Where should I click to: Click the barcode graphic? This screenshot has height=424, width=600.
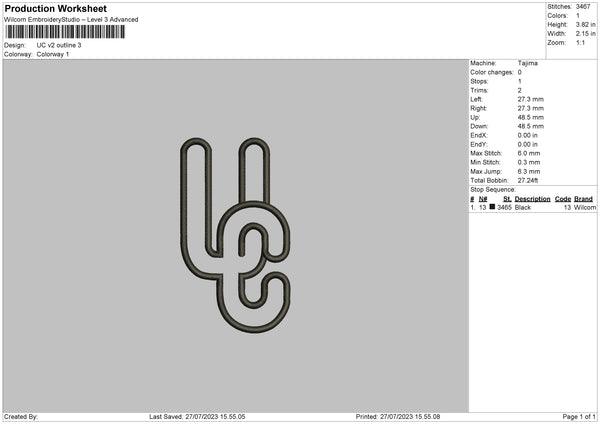[65, 32]
